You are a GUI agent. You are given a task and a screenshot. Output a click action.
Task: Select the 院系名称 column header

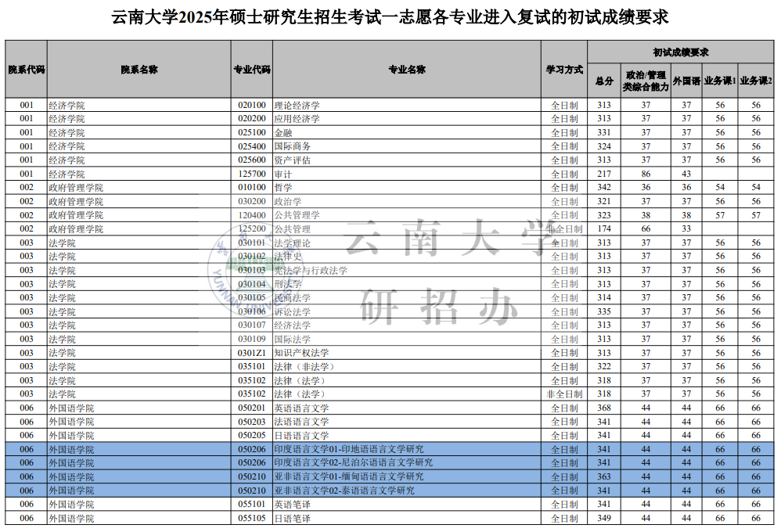coord(136,69)
